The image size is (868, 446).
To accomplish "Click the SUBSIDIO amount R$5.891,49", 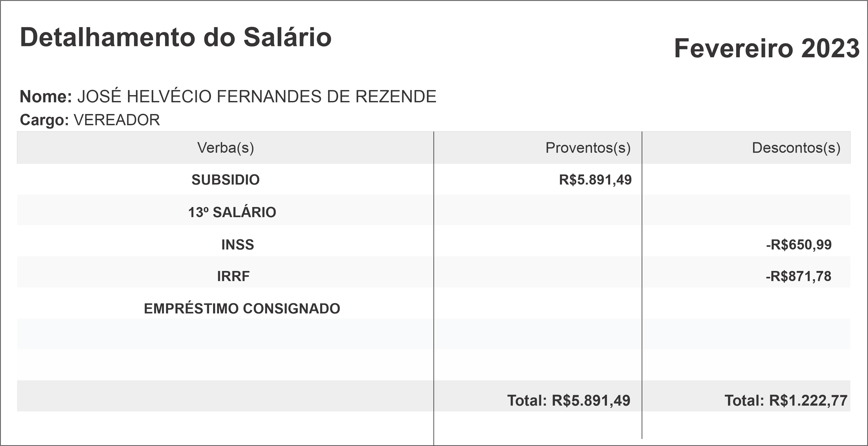I will 595,180.
